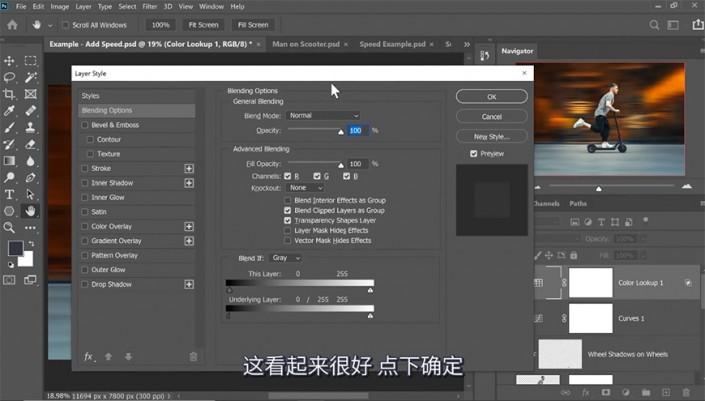
Task: Select the Magic Wand tool
Action: coord(31,77)
